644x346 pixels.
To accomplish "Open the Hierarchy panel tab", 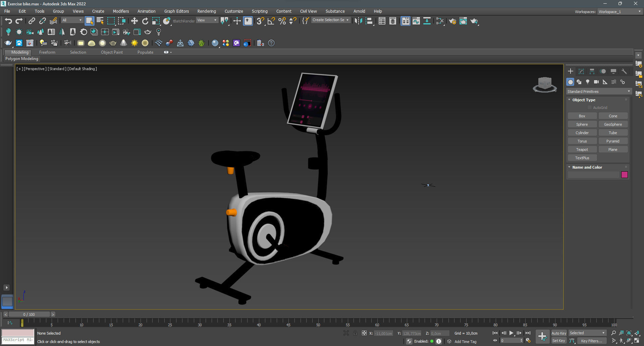I will click(592, 71).
